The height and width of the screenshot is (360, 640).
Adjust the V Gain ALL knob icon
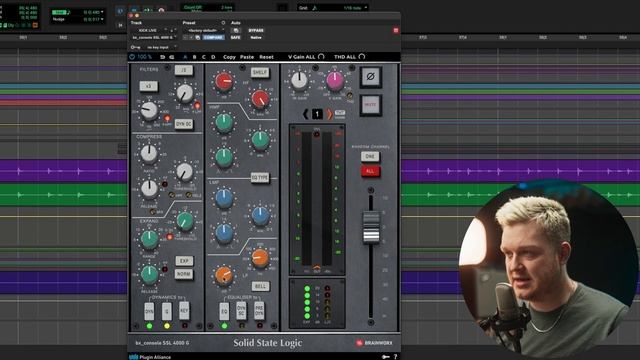[x=321, y=57]
